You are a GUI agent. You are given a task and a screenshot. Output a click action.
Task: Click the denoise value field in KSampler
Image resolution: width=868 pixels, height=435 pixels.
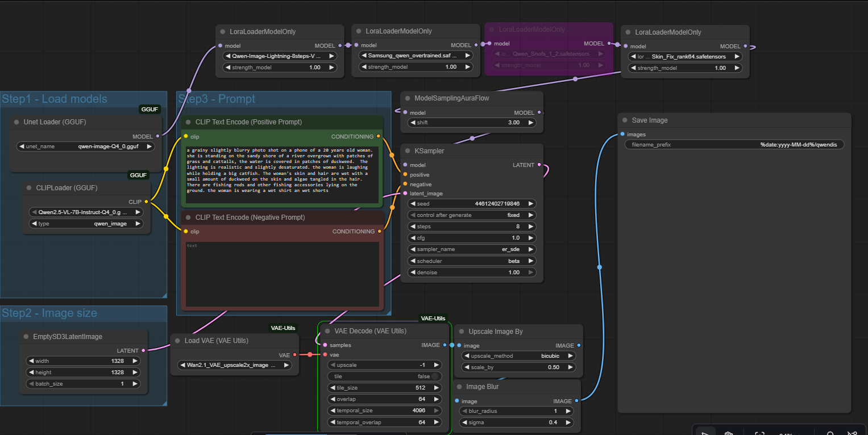[471, 273]
